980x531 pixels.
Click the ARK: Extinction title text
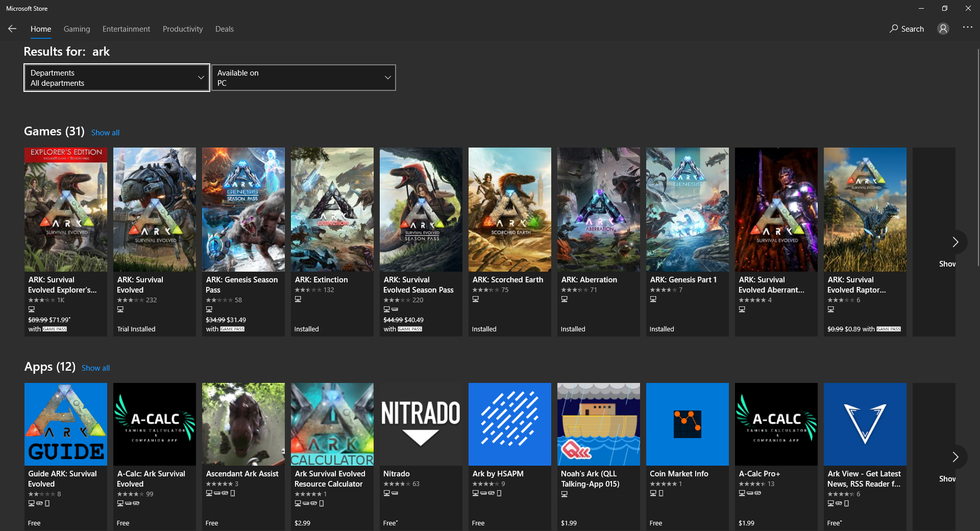(321, 280)
